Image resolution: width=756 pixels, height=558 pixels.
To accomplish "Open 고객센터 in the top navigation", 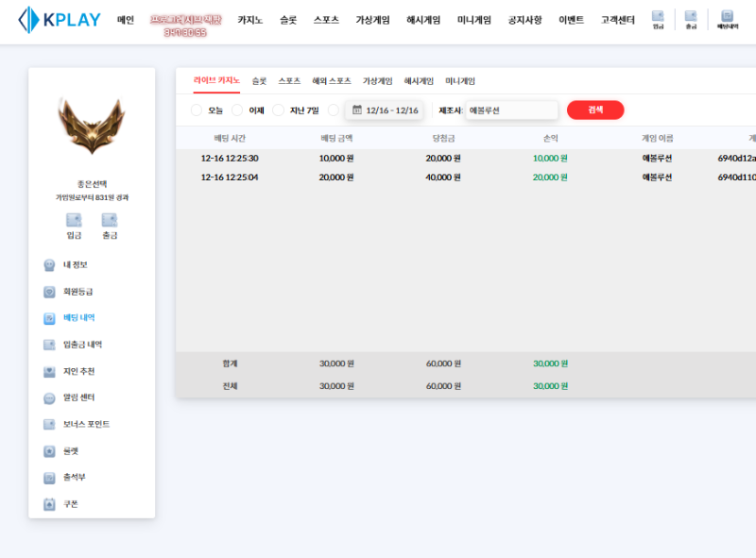I will coord(618,20).
